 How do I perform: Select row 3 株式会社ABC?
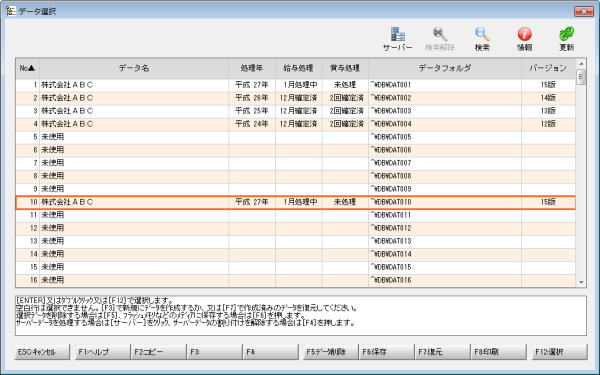(x=295, y=111)
